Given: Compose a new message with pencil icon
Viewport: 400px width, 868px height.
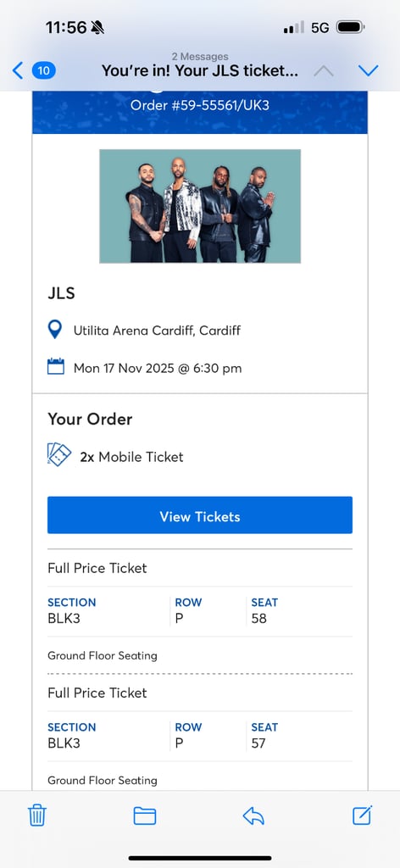Looking at the screenshot, I should click(x=363, y=815).
